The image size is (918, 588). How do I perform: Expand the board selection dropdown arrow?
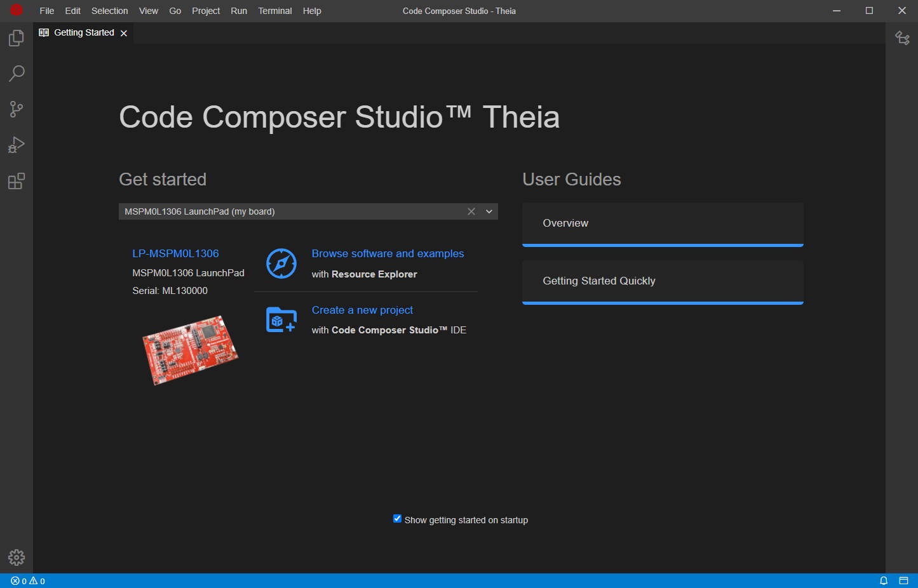point(489,211)
